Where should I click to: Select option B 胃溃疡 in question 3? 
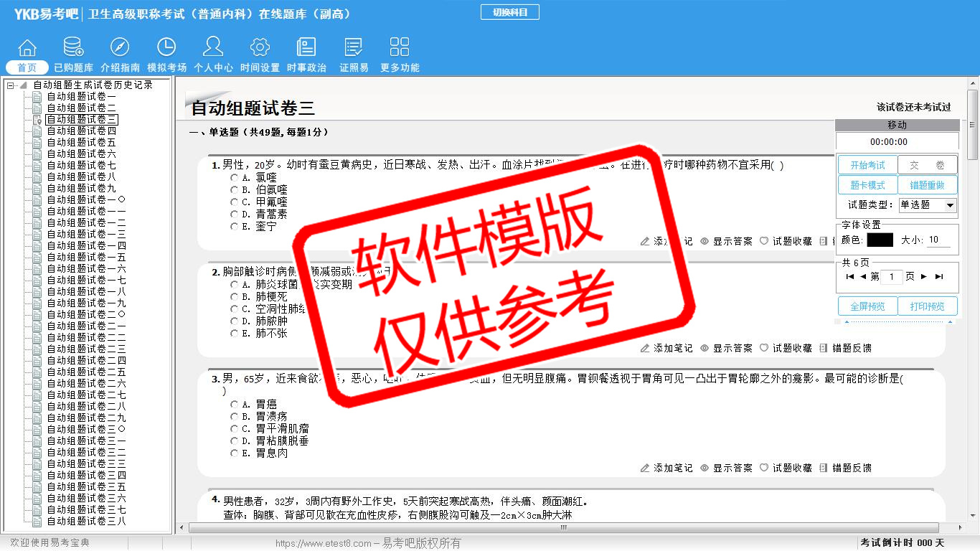(235, 416)
